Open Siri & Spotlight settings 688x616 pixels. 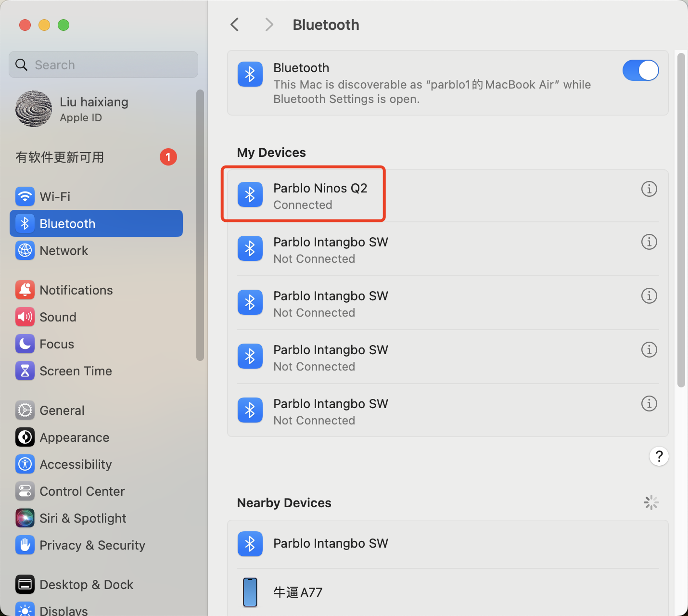click(96, 518)
